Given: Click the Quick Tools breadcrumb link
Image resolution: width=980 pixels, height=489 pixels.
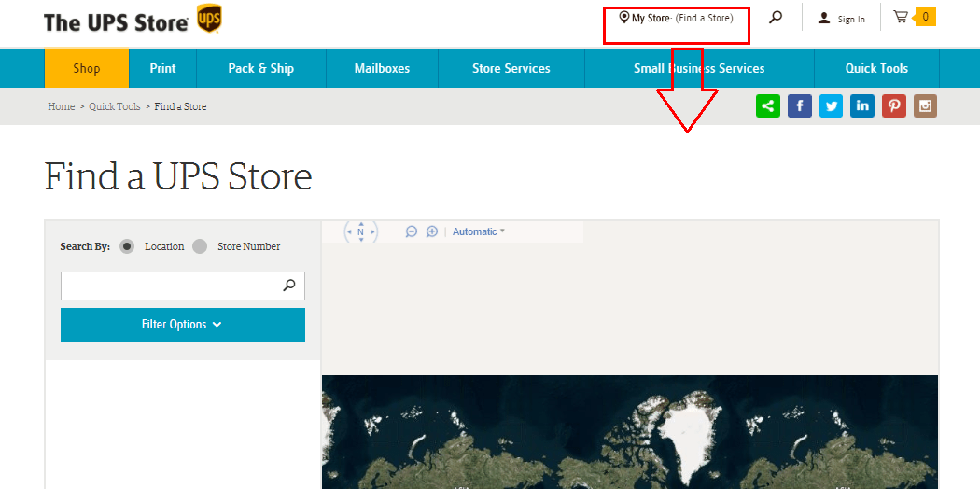Looking at the screenshot, I should [115, 106].
